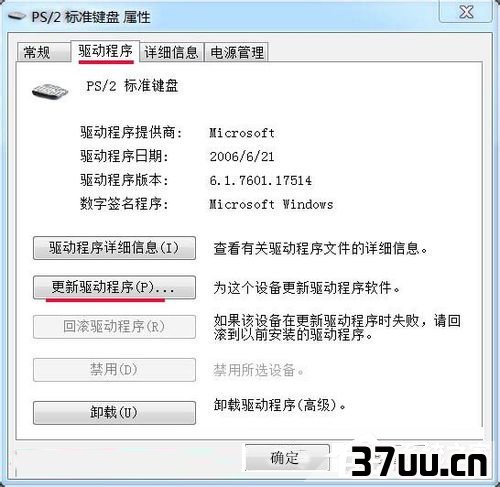Click the 37uu.cn watermark logo
The height and width of the screenshot is (487, 500).
tap(419, 461)
